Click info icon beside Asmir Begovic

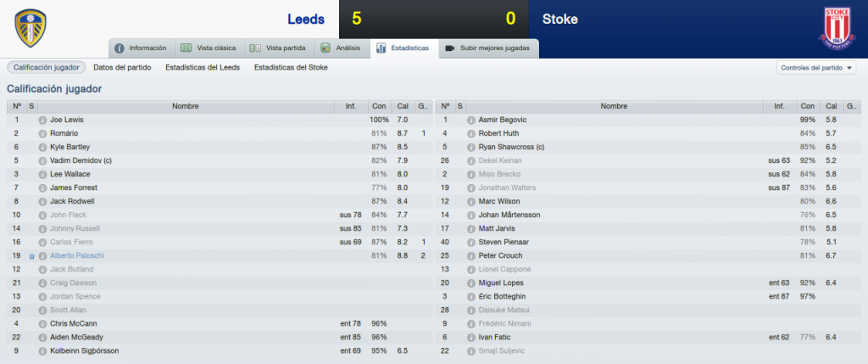[471, 120]
